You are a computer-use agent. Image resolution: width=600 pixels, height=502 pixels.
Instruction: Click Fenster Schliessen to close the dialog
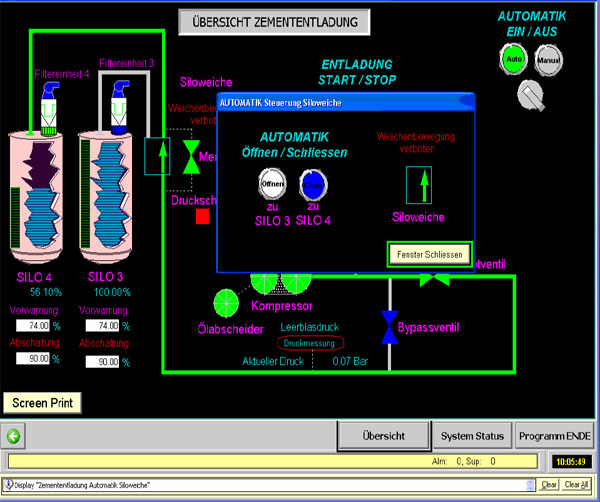click(429, 255)
